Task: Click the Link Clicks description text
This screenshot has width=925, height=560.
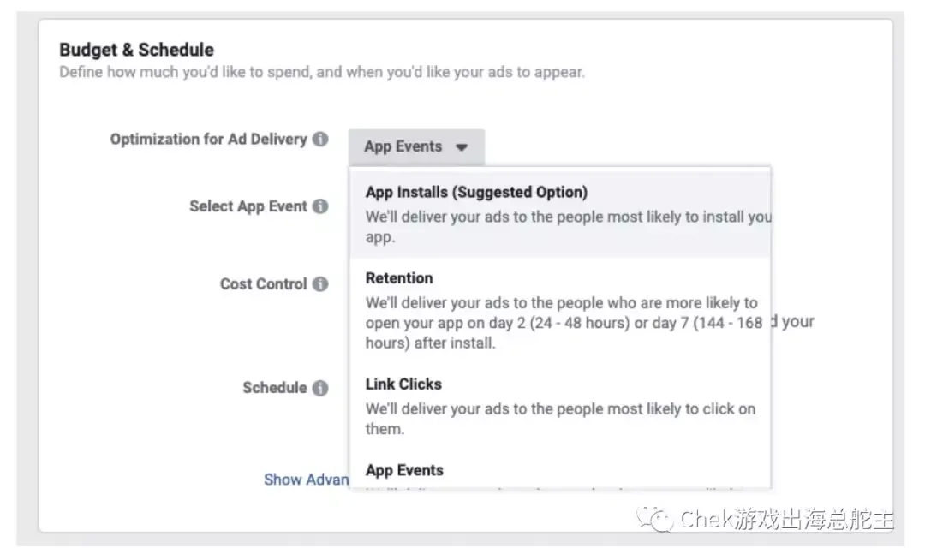Action: [x=560, y=419]
